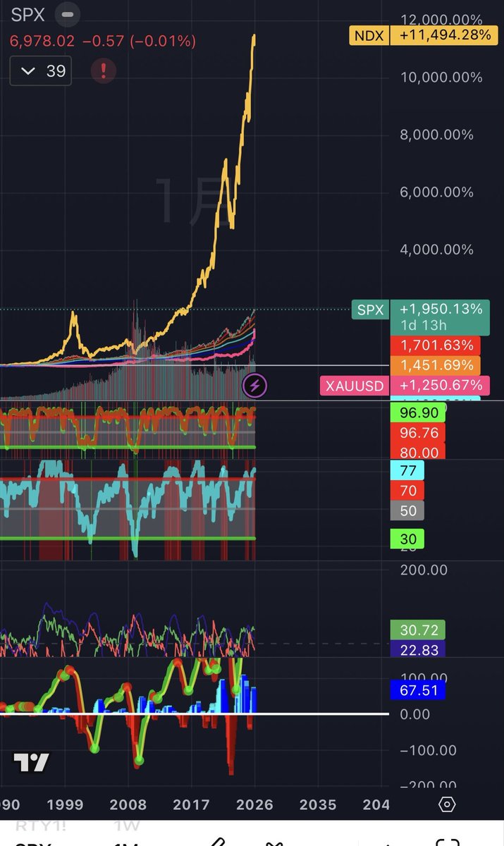Click the 12,000.00% price scale label
Image resolution: width=504 pixels, height=846 pixels.
(441, 20)
